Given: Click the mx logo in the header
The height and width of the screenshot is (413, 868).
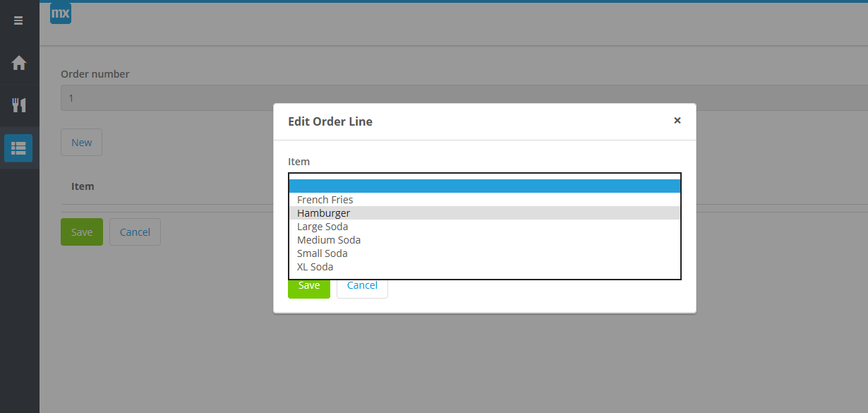Looking at the screenshot, I should [60, 13].
